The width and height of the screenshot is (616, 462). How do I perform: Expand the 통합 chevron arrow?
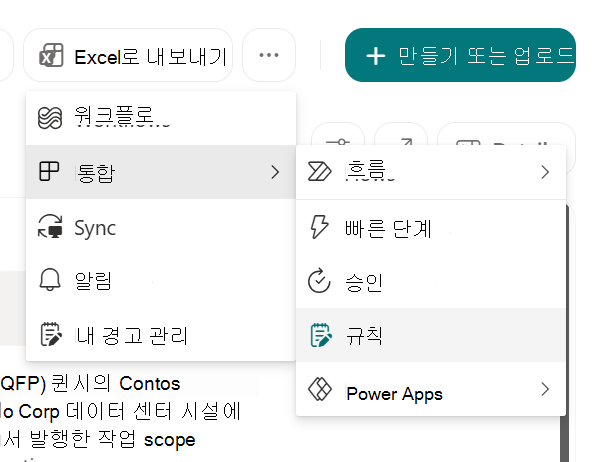point(275,172)
